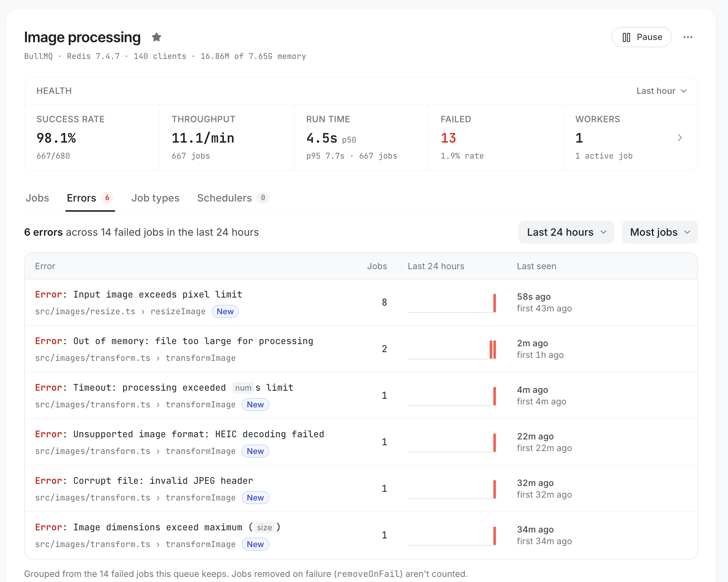Open the Corrupt file invalid JPEG header error

coord(361,489)
